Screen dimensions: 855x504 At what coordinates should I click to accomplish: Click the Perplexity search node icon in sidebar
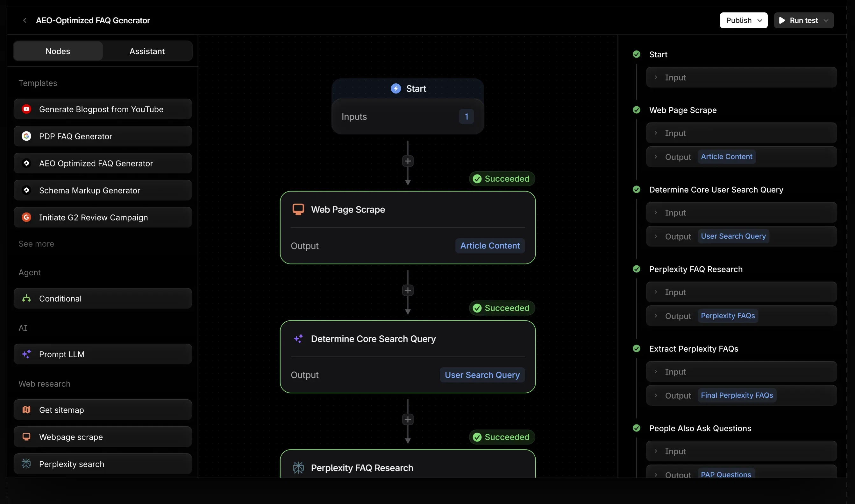click(x=26, y=464)
